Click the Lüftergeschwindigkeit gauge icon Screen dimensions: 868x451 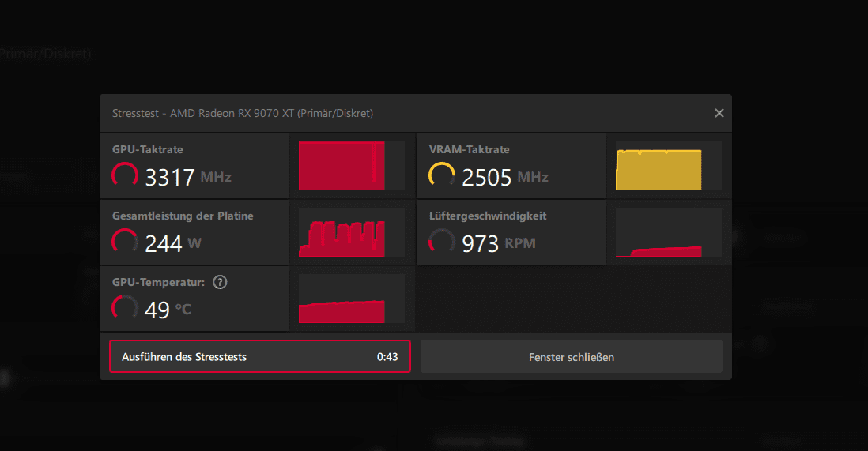[442, 242]
